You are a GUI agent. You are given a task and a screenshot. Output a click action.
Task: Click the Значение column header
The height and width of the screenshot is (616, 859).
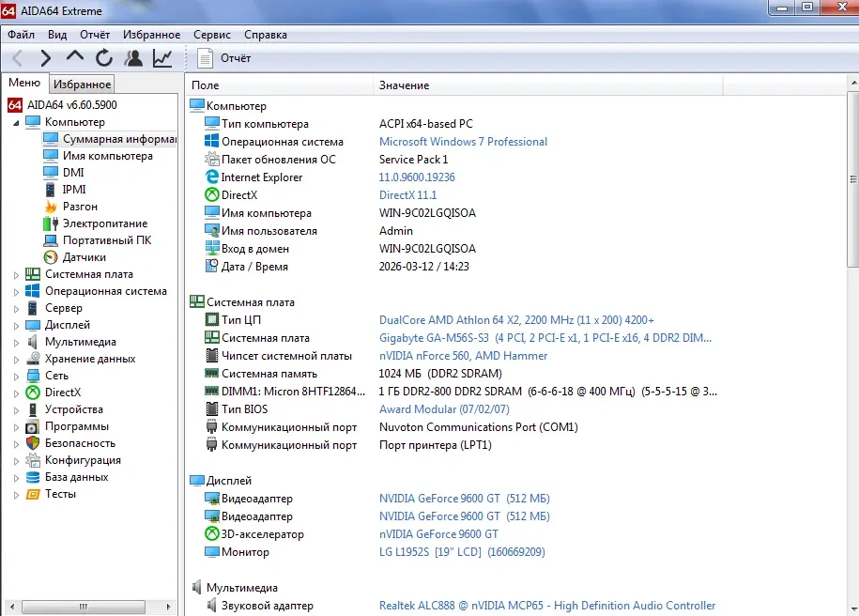point(404,85)
